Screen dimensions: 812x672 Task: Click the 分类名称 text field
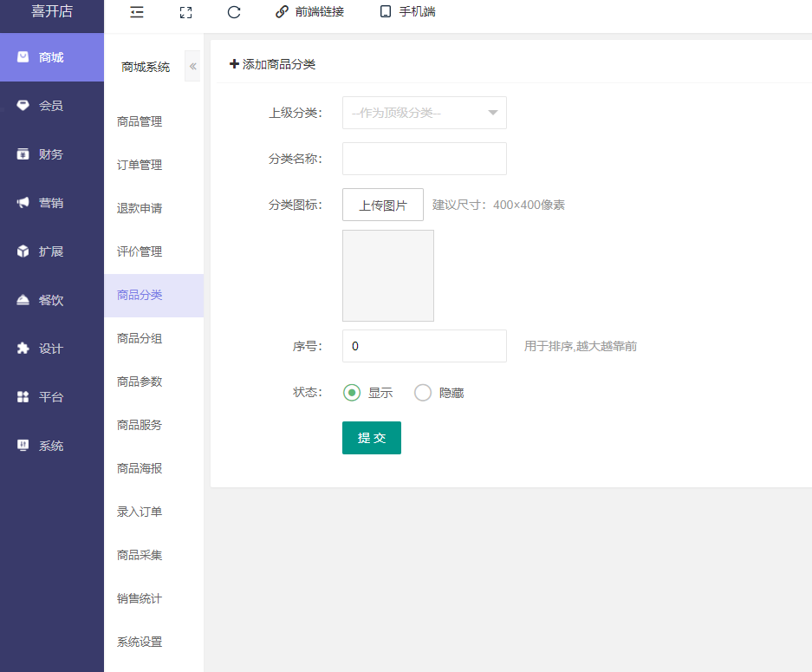424,159
